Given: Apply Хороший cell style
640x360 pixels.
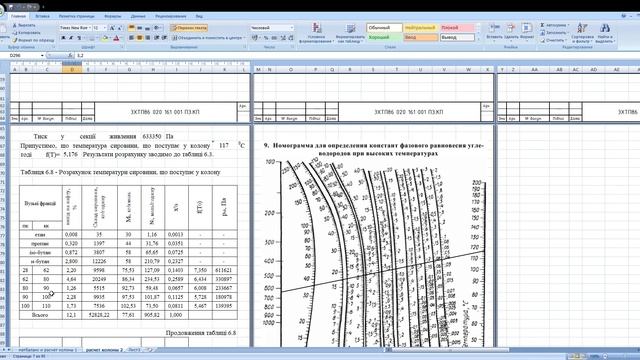Looking at the screenshot, I should 384,38.
